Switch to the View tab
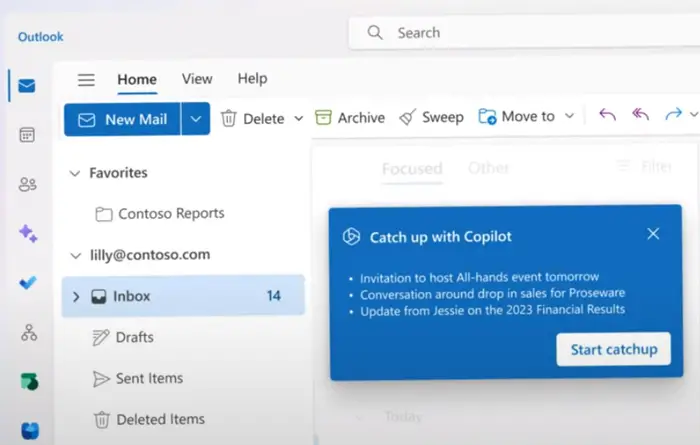 197,79
